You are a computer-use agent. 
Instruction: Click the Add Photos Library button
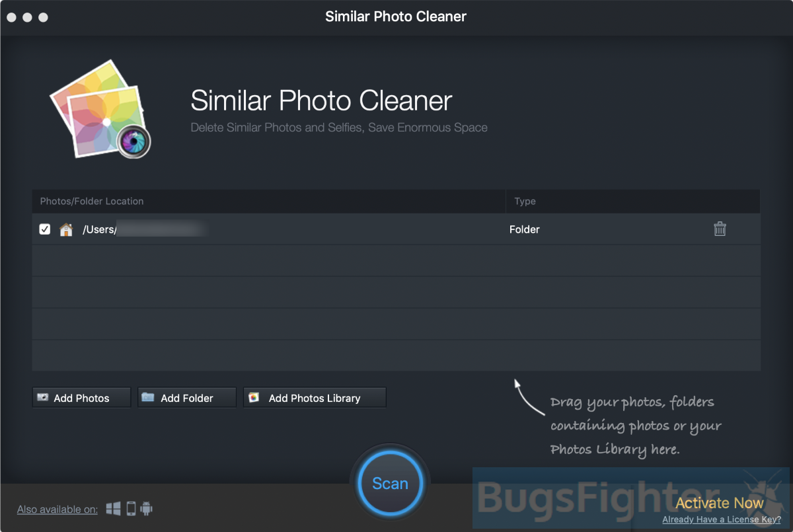click(x=315, y=398)
